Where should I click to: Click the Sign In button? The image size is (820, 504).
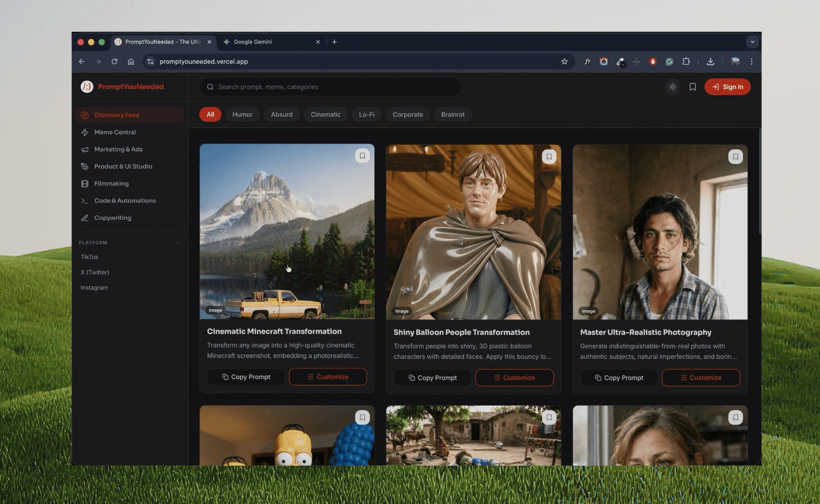coord(727,87)
